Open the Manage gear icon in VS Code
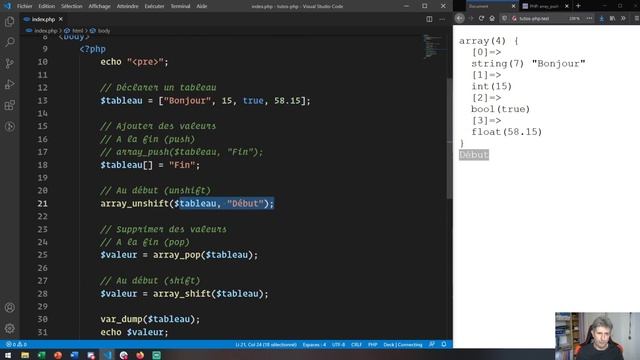The width and height of the screenshot is (640, 360). tap(9, 328)
